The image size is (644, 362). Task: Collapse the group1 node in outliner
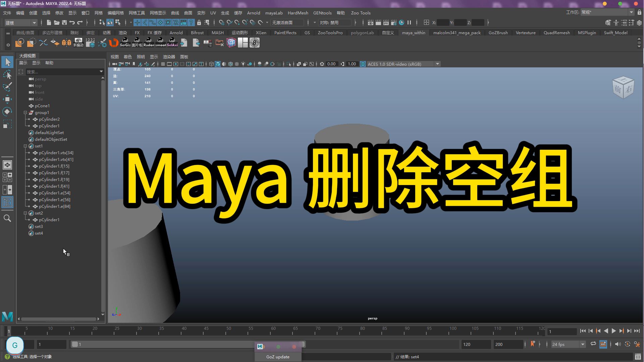[25, 113]
